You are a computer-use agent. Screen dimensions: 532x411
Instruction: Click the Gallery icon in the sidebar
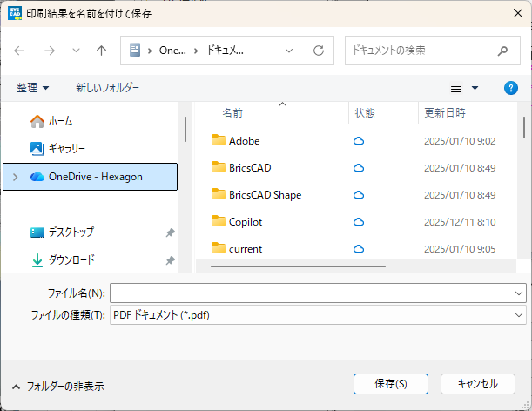37,149
